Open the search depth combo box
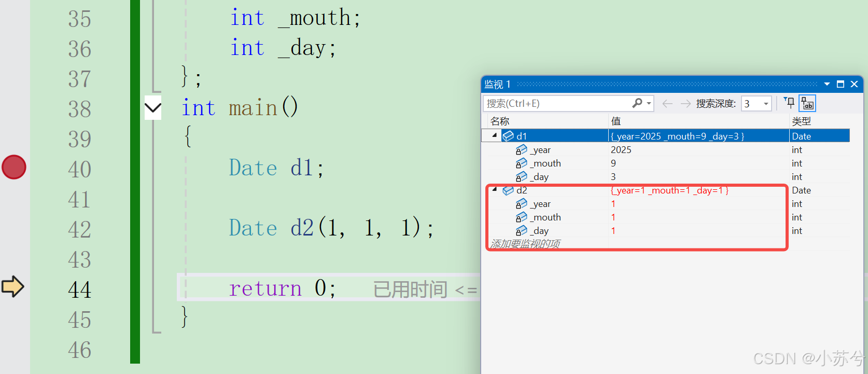868x374 pixels. point(757,104)
